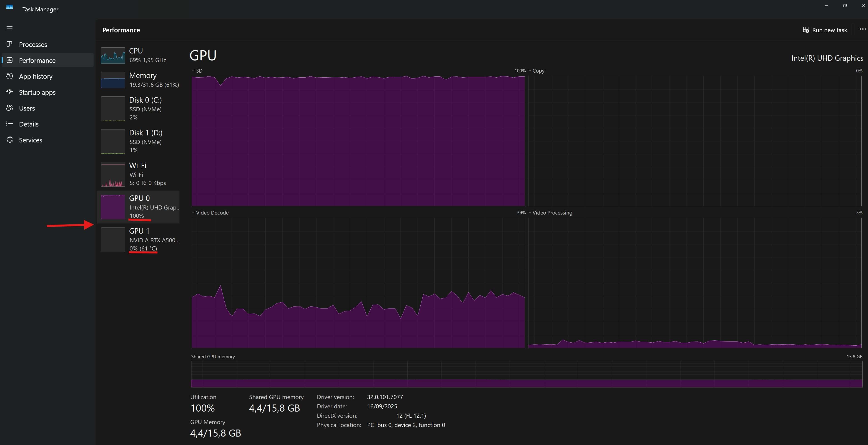Click the Shared GPU memory usage graph
Screen dimensions: 868x445
[526, 374]
